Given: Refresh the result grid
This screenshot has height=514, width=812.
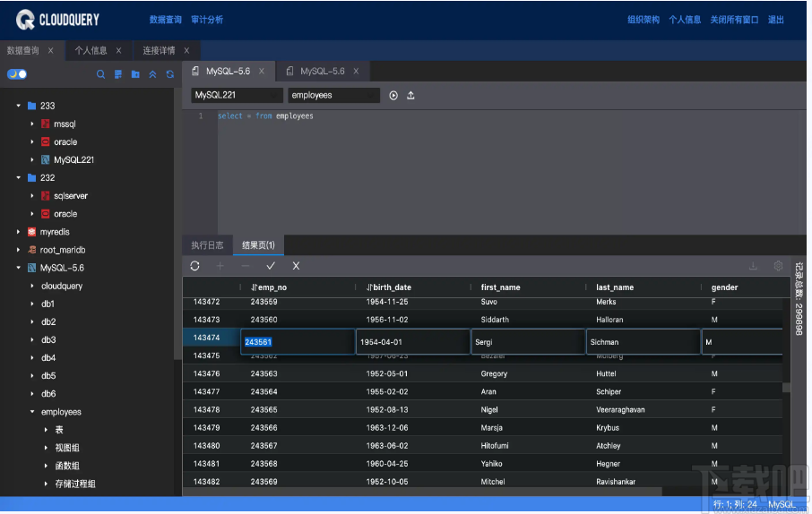Looking at the screenshot, I should [x=194, y=266].
